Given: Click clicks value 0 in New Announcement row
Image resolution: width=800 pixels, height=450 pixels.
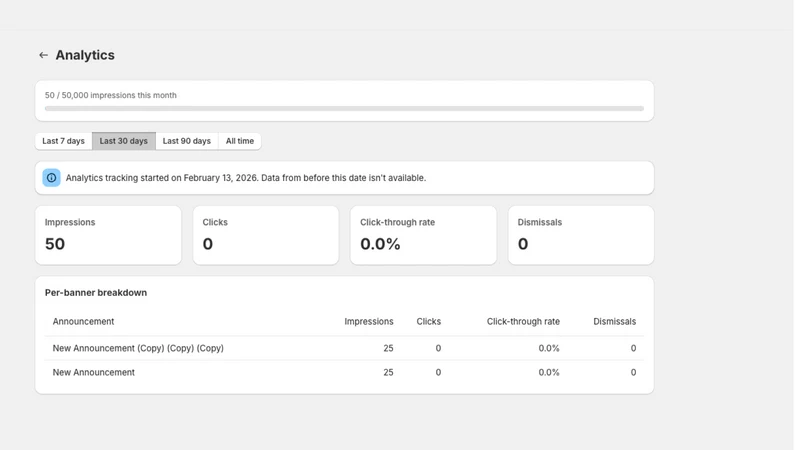Looking at the screenshot, I should (438, 372).
